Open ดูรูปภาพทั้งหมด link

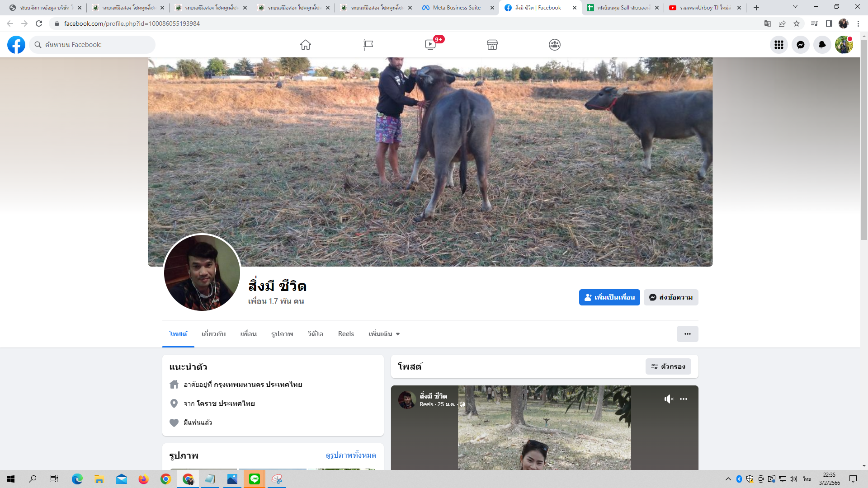click(351, 455)
